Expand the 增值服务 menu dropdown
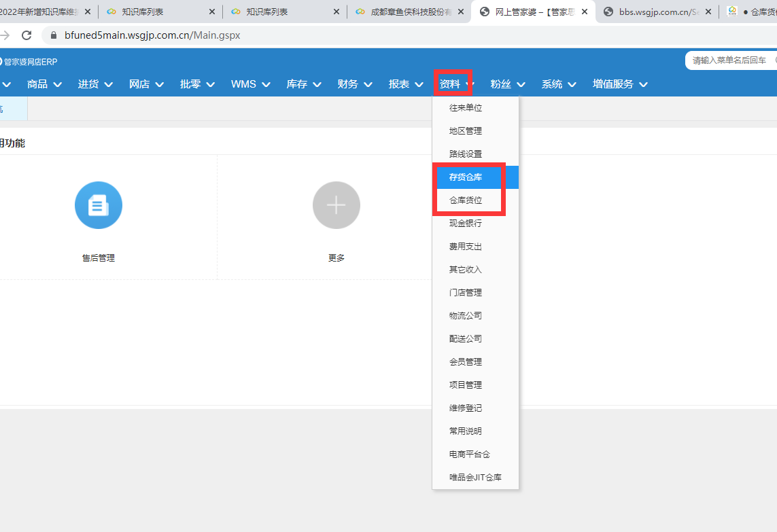Viewport: 777px width, 532px height. coord(620,84)
